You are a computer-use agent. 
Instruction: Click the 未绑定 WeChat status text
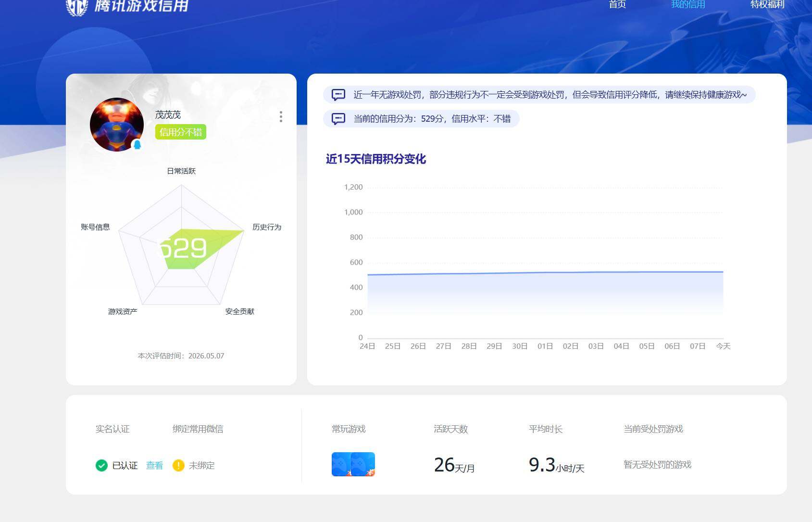click(202, 465)
